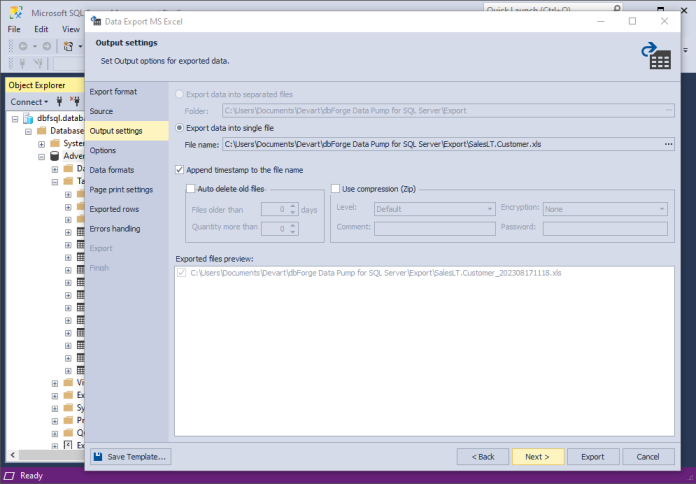
Task: Open the Data formats page
Action: pyautogui.click(x=111, y=170)
